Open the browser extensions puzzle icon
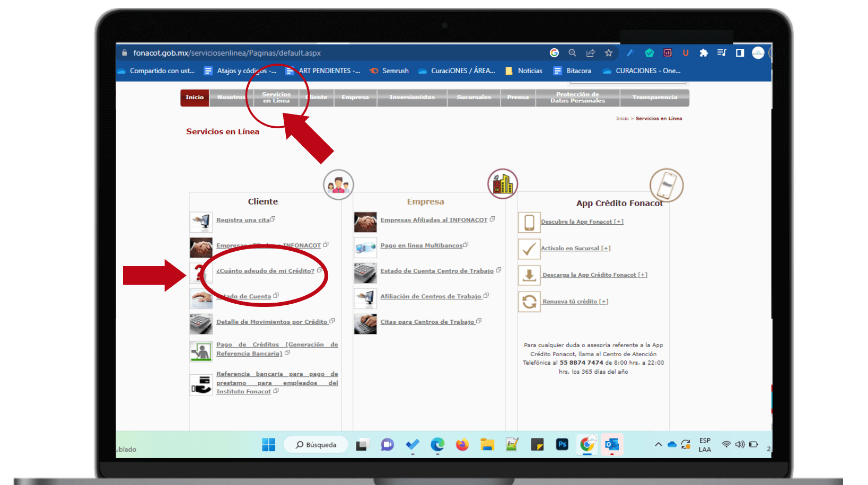Screen dimensions: 868x485 (x=704, y=53)
